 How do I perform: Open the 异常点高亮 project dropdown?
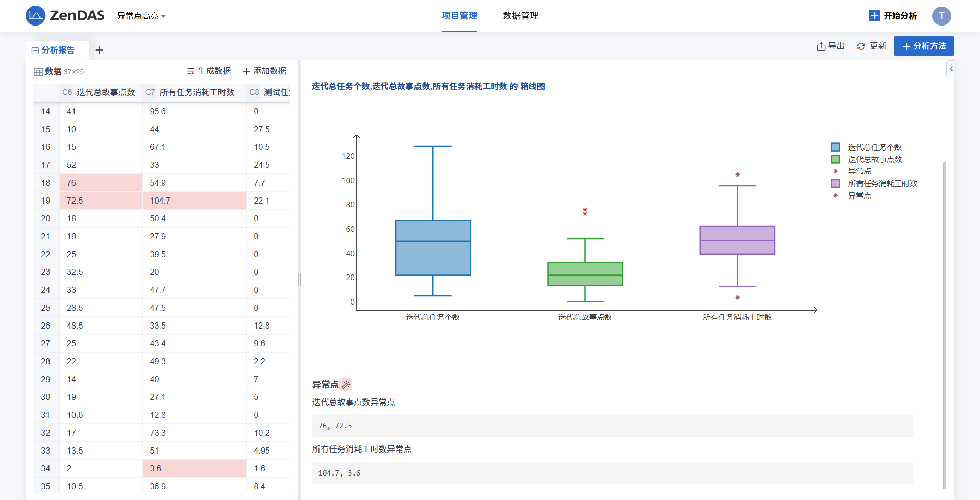pyautogui.click(x=141, y=16)
